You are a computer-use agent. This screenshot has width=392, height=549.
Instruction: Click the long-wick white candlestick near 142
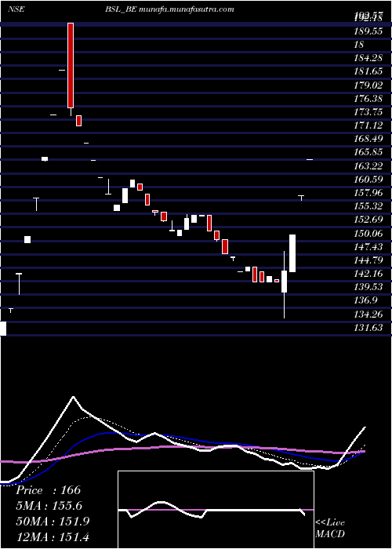pos(284,284)
